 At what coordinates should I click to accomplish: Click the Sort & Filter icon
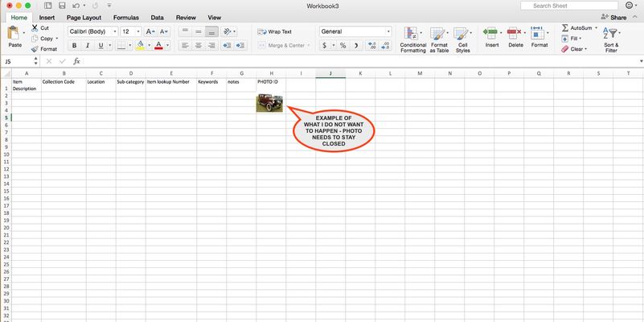(x=610, y=34)
